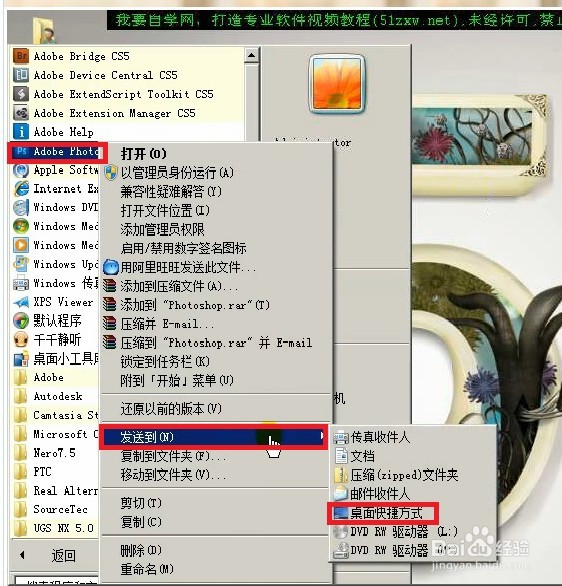Click the Adobe Extension Manager CS5 icon
Screen dimensions: 562x586
coord(21,113)
